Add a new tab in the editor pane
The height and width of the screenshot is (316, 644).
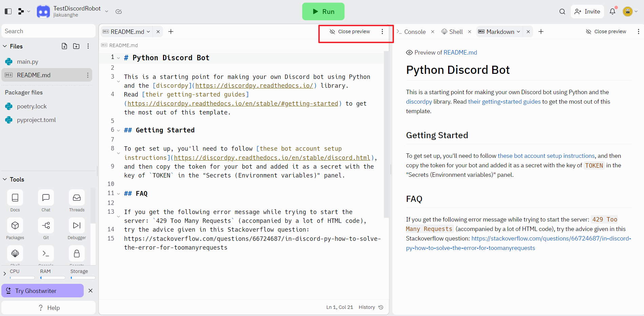click(171, 31)
